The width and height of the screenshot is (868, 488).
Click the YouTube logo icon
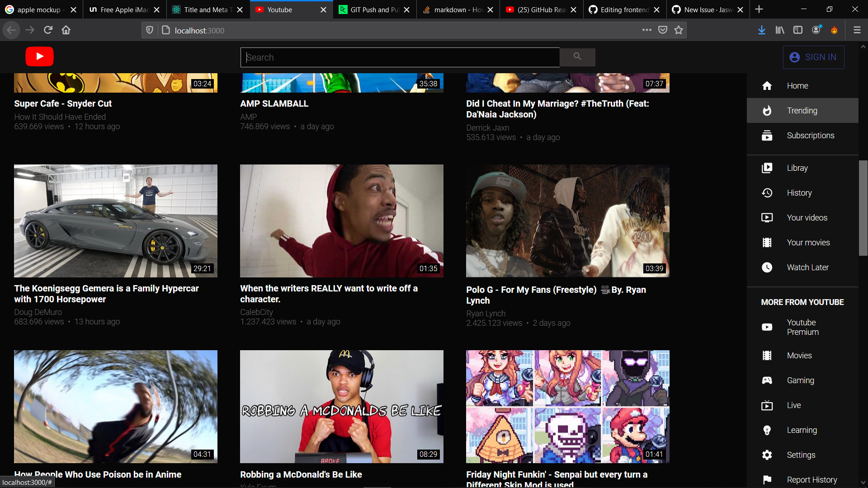click(39, 56)
